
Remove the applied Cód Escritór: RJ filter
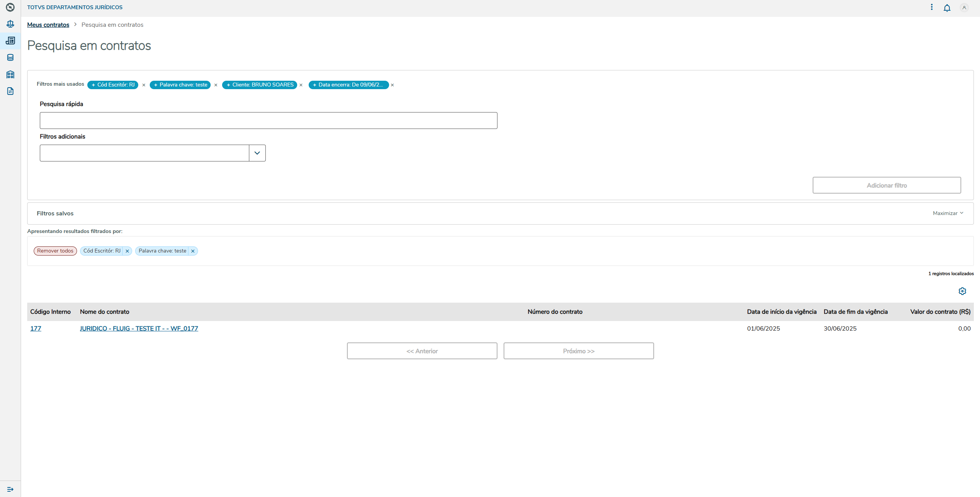click(127, 251)
